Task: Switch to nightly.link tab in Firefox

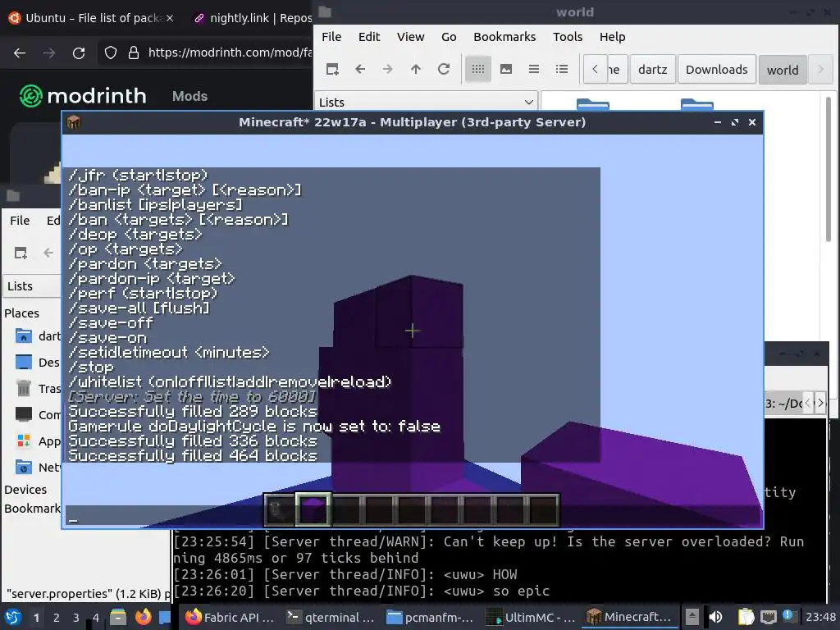Action: [252, 18]
